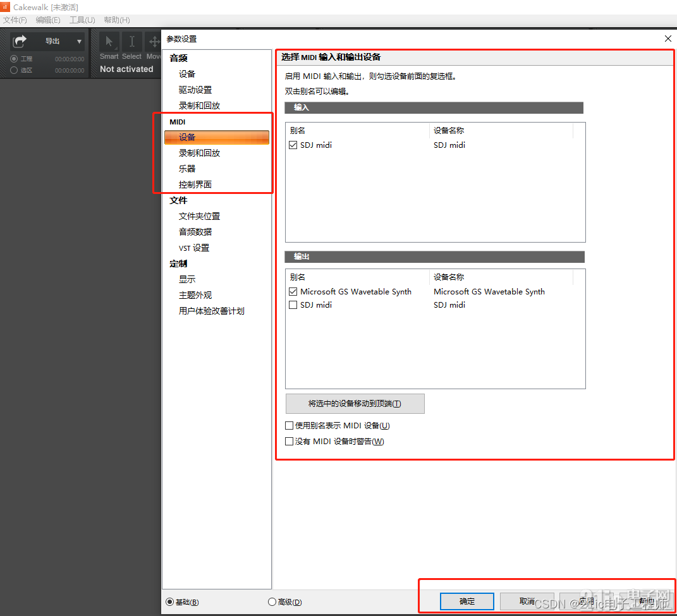Screen dimensions: 677x616
Task: Click the 取消 button
Action: click(x=527, y=601)
